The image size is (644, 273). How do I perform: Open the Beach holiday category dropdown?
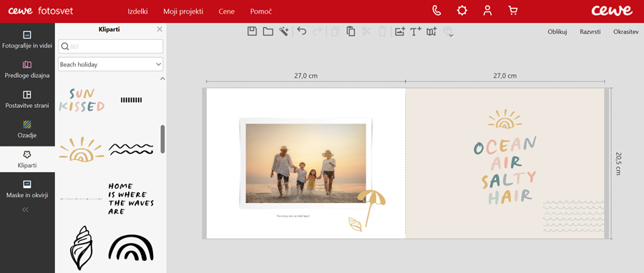pos(111,64)
